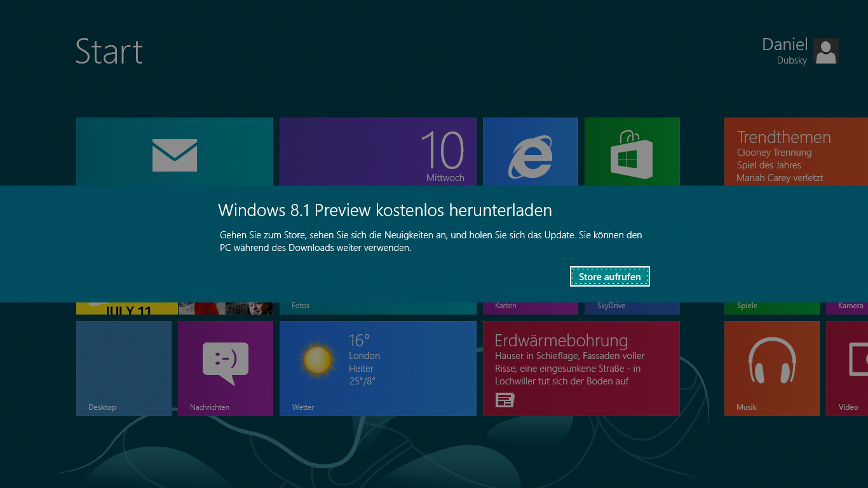Click London in the weather tile
Screen dimensions: 868x488
point(364,356)
